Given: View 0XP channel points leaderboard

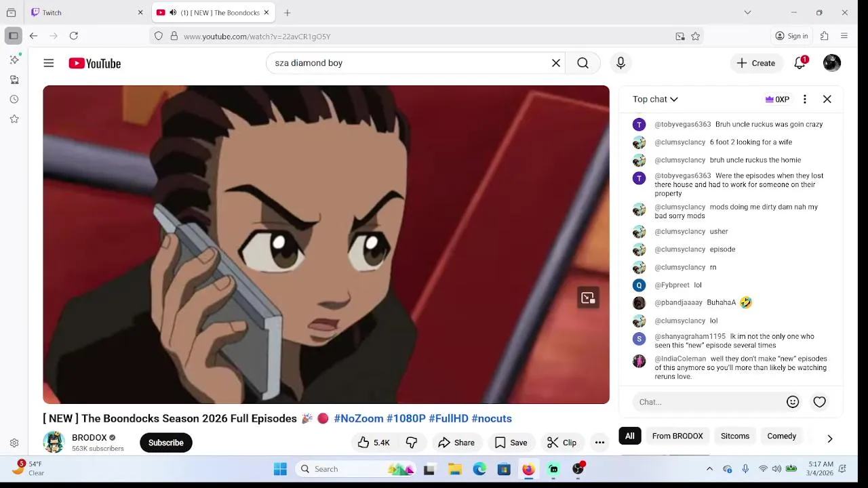Looking at the screenshot, I should click(x=777, y=99).
